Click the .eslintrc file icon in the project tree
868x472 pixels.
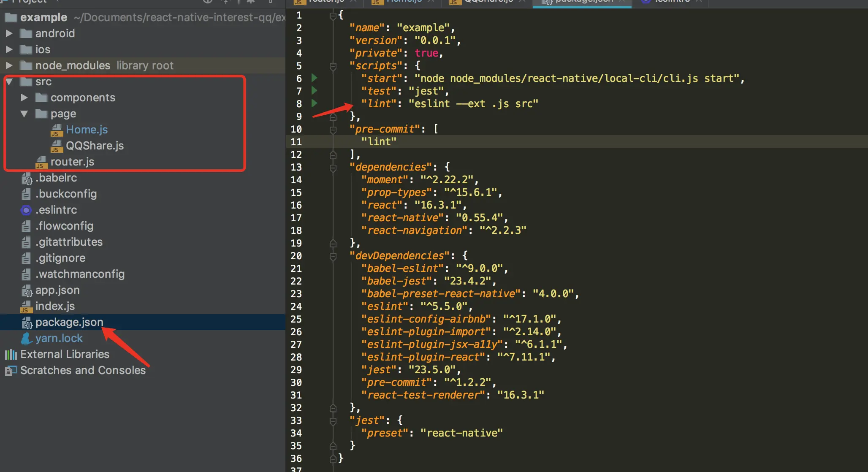click(x=26, y=210)
